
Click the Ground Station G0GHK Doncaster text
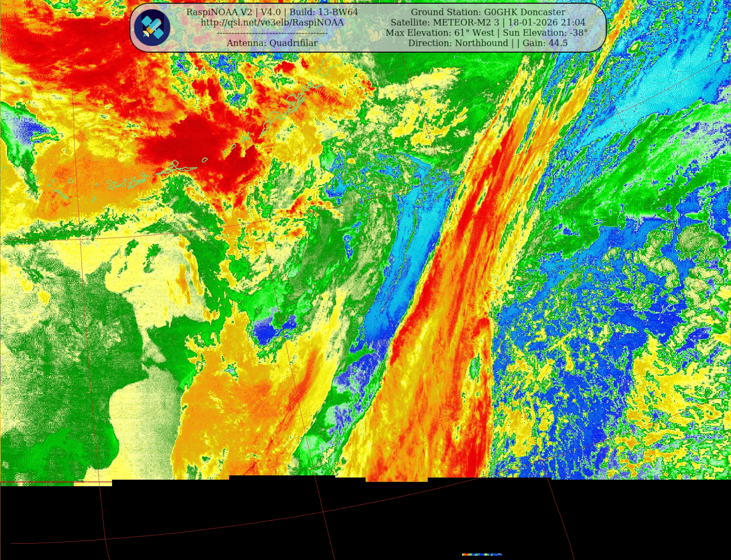[x=488, y=12]
